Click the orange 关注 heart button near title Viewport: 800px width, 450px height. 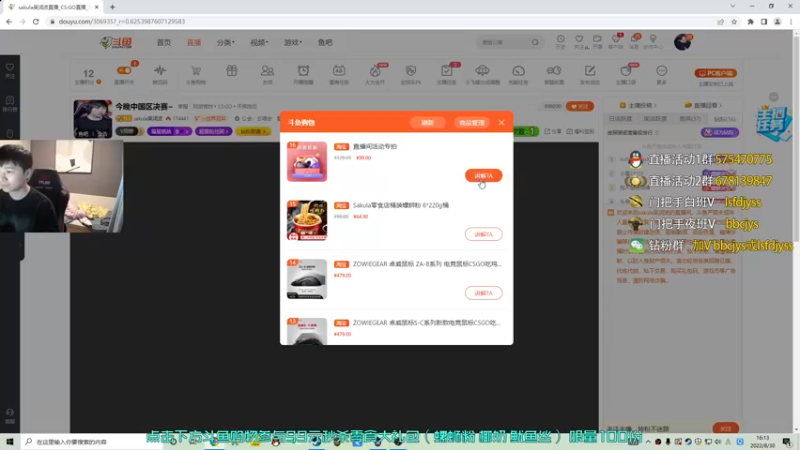pos(580,106)
